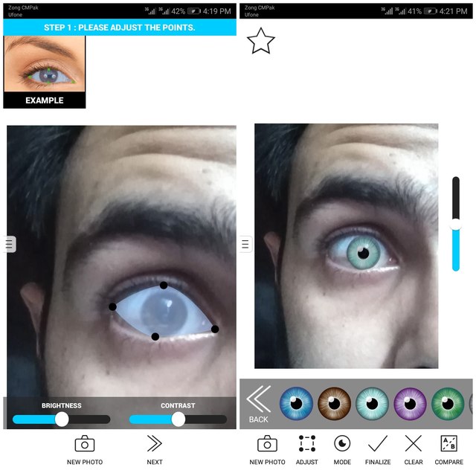Open side drawer handle on left screen

tap(10, 244)
